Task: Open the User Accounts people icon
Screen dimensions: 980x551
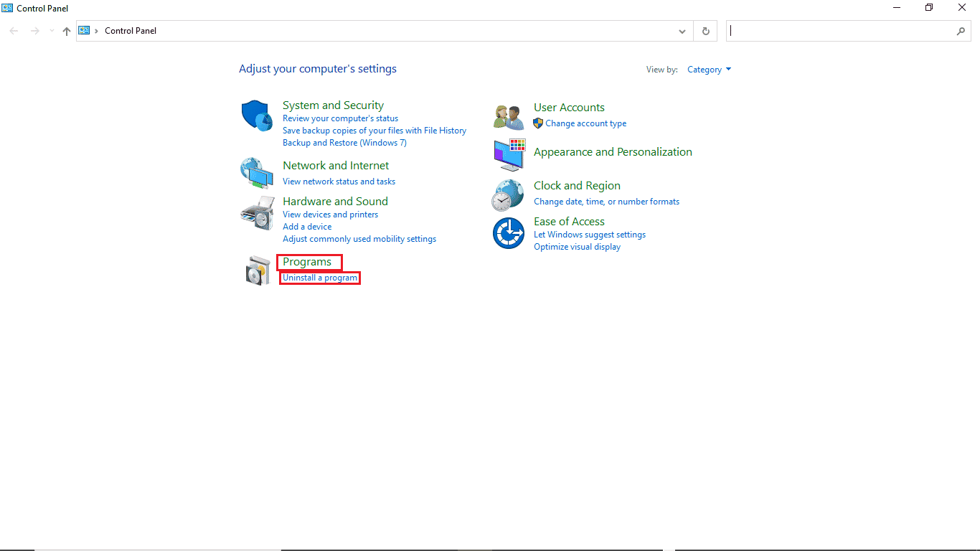Action: click(509, 116)
